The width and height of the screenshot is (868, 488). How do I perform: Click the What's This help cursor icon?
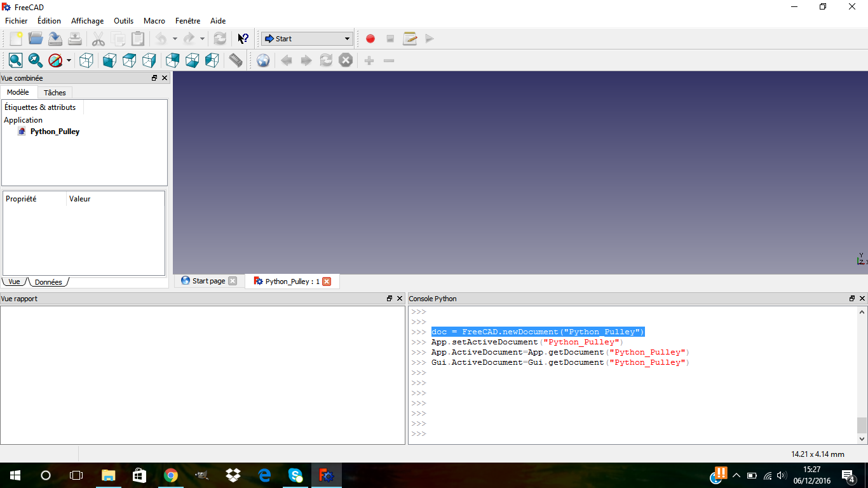tap(243, 39)
